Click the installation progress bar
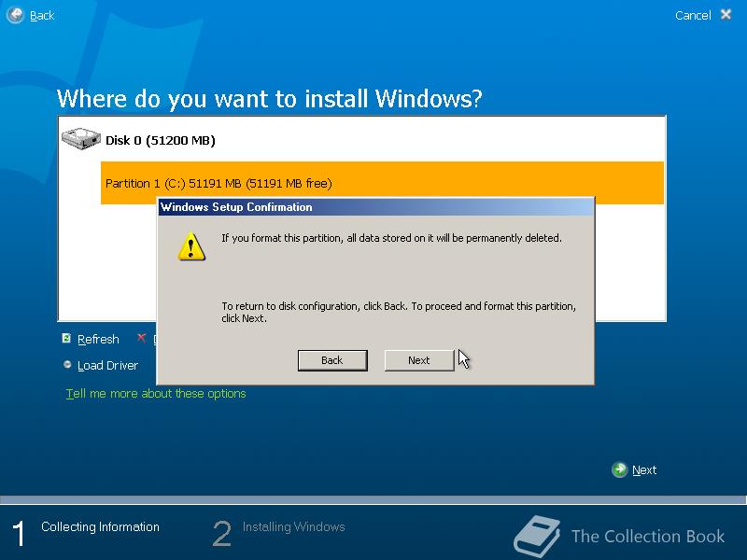747x560 pixels. point(373,500)
